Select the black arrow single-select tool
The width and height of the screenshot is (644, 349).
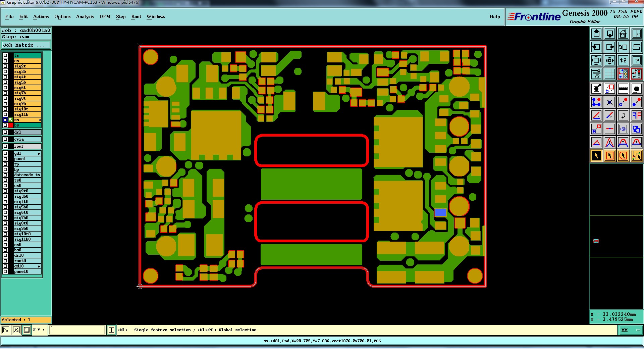(x=596, y=156)
